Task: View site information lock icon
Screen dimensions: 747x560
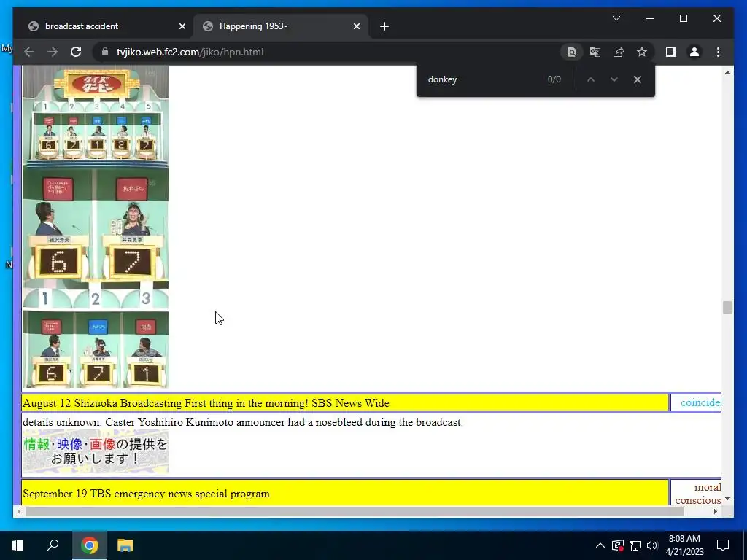Action: click(105, 52)
